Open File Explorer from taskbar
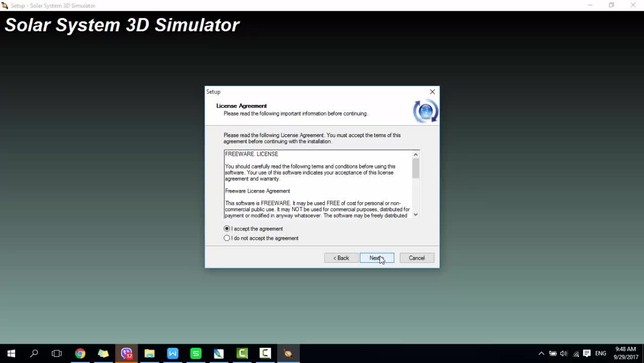 click(150, 353)
